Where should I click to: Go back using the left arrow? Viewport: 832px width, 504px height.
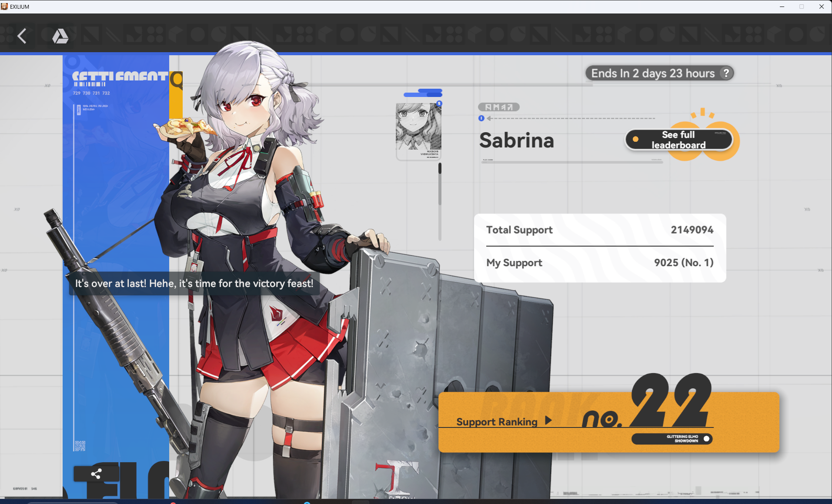click(22, 36)
